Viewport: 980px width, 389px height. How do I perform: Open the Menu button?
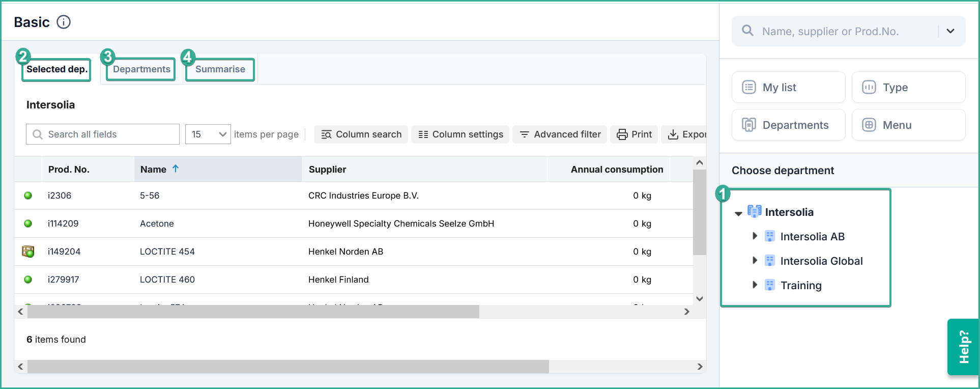[x=908, y=125]
